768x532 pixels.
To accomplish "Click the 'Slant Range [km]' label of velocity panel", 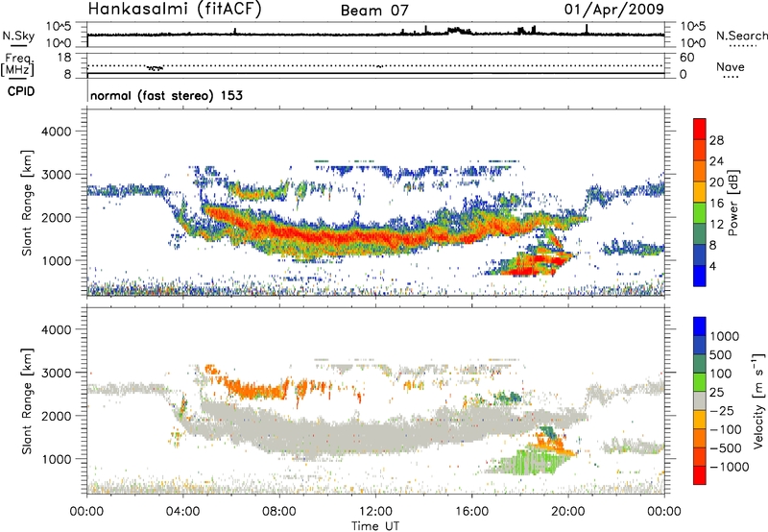I will click(x=27, y=400).
